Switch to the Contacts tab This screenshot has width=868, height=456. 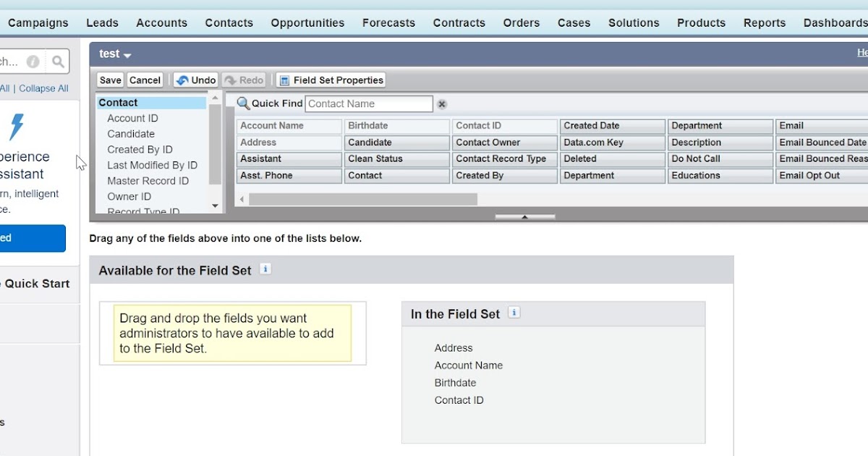[x=229, y=22]
